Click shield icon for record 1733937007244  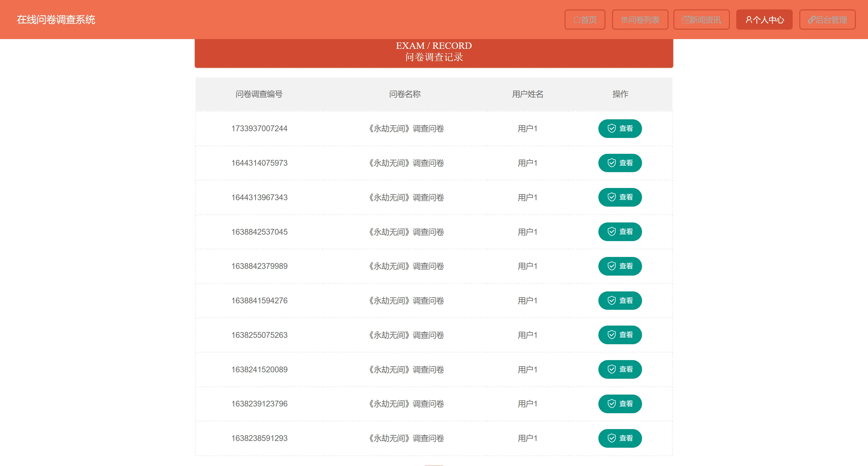(611, 128)
